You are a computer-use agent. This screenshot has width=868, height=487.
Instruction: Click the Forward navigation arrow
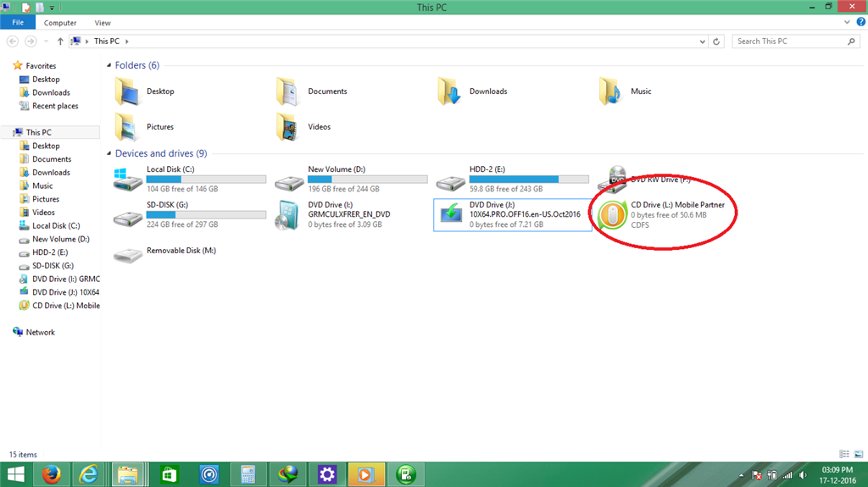tap(31, 42)
